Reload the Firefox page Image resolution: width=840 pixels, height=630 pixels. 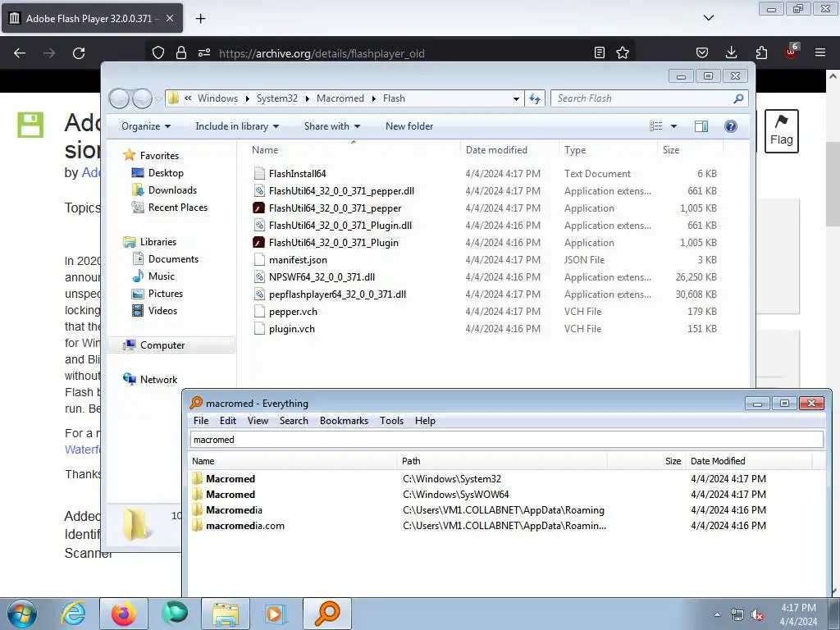[79, 53]
